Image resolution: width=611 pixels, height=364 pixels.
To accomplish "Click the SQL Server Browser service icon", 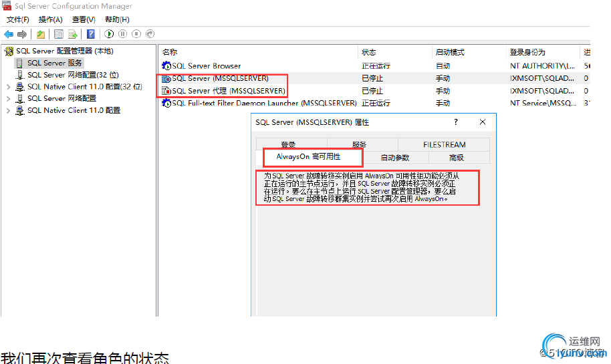I will (x=166, y=66).
